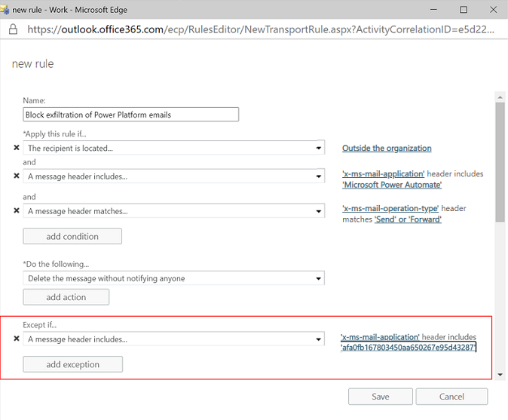The height and width of the screenshot is (420, 508).
Task: Click the scrollbar down arrow
Action: pos(500,375)
